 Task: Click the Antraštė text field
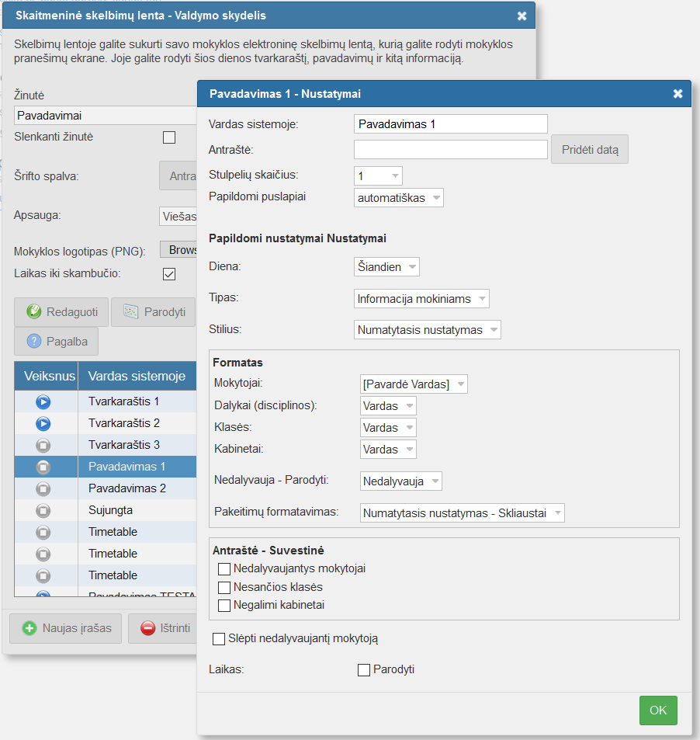(450, 149)
